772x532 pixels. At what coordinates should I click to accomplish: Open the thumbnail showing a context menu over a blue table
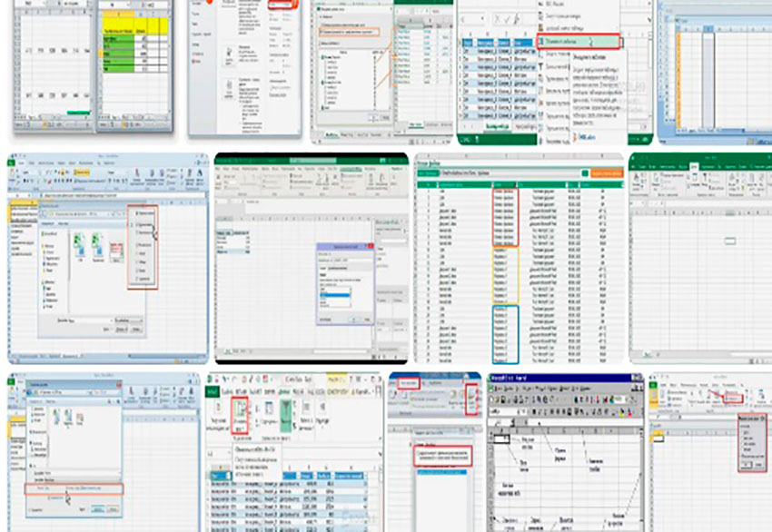pyautogui.click(x=554, y=71)
